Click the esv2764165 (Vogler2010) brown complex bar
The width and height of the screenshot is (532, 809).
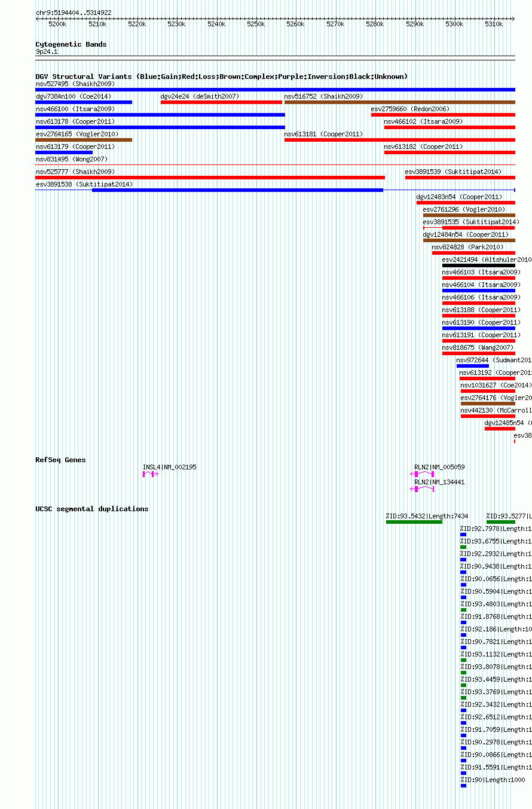(x=84, y=140)
